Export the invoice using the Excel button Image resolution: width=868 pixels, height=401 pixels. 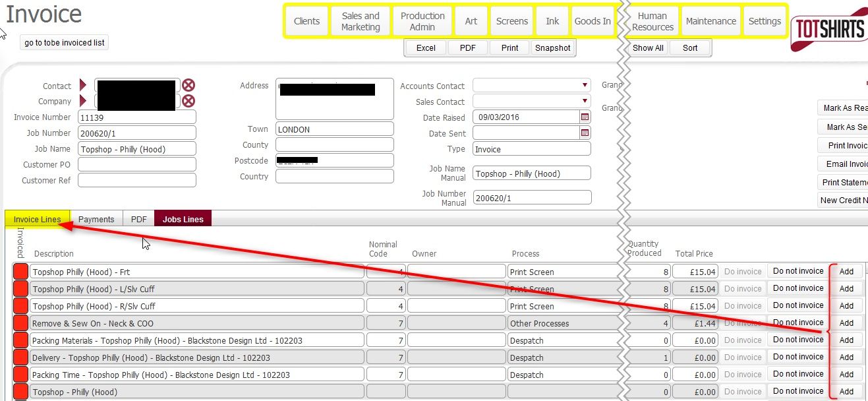(426, 47)
